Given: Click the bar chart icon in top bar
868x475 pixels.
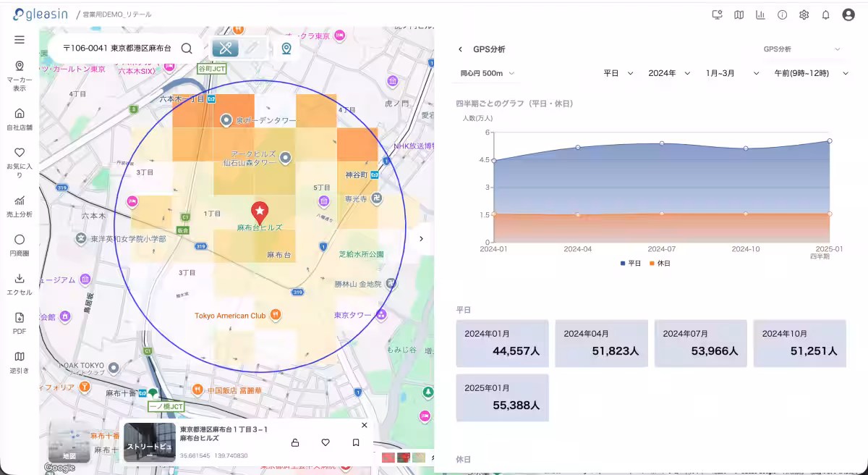Looking at the screenshot, I should 760,14.
